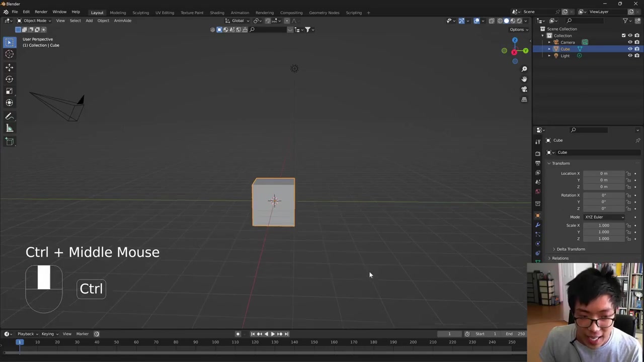The image size is (644, 362).
Task: Select the Measure tool
Action: [9, 129]
